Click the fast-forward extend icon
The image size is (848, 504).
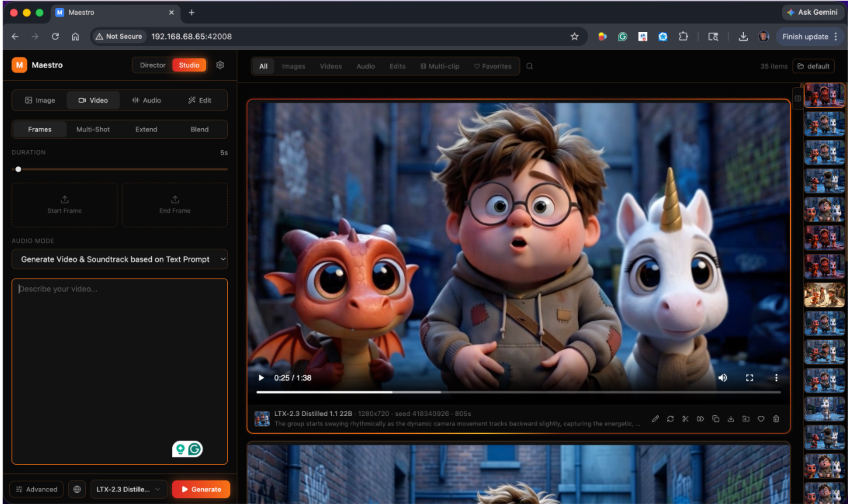click(x=701, y=419)
